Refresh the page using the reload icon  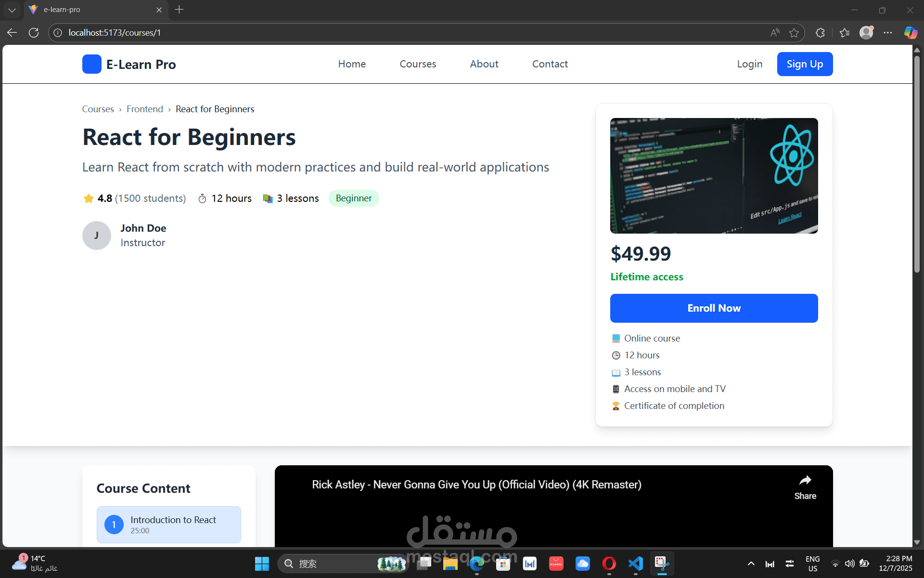pos(34,33)
